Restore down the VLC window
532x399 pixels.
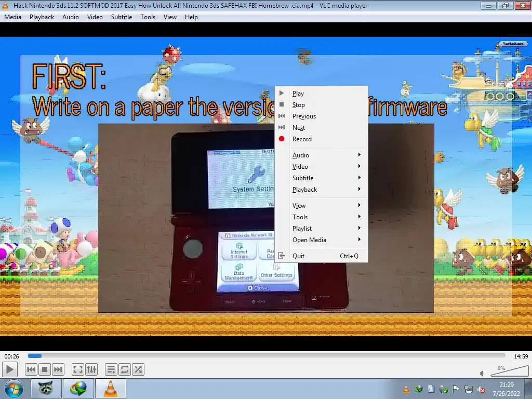click(x=506, y=5)
